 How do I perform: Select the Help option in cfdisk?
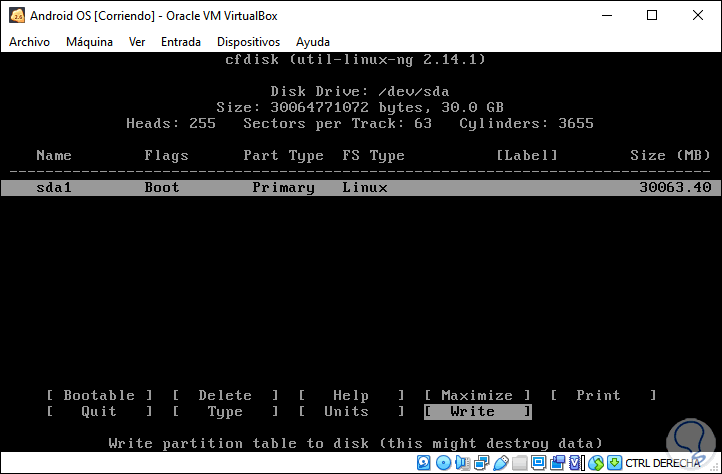point(351,395)
